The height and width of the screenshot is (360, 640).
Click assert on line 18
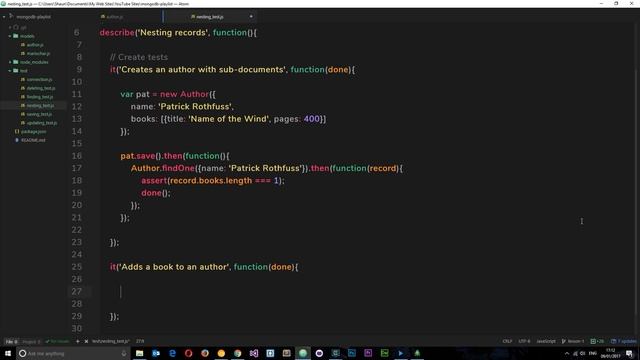click(154, 180)
